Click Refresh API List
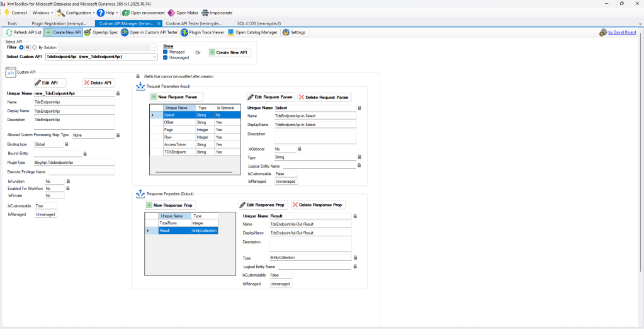 [24, 32]
